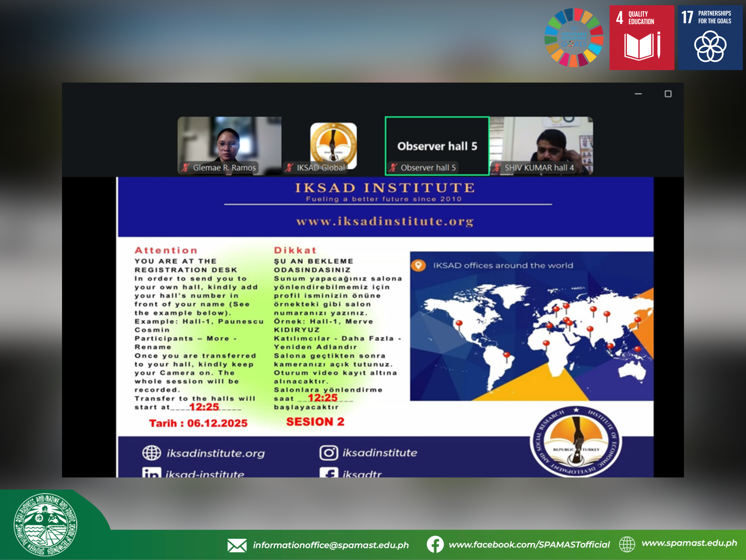The image size is (746, 560).
Task: Minimize the meeting window
Action: 638,94
